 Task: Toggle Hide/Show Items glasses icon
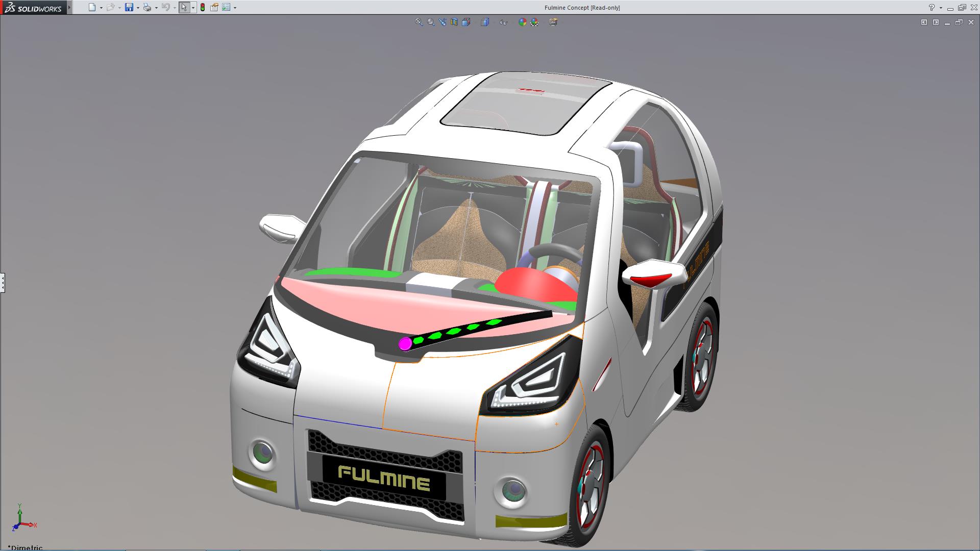tap(503, 22)
